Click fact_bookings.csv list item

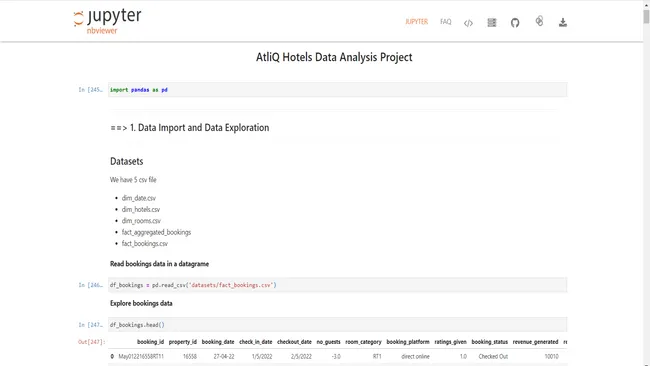coord(145,243)
